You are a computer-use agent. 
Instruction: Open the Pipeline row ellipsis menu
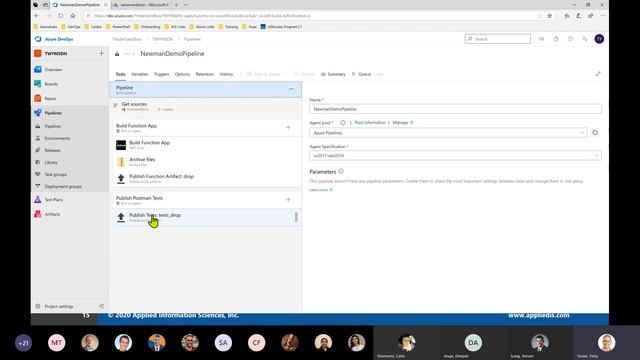[x=291, y=89]
